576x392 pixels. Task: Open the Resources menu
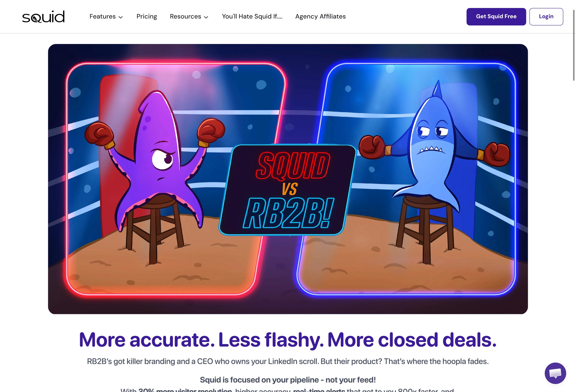189,17
